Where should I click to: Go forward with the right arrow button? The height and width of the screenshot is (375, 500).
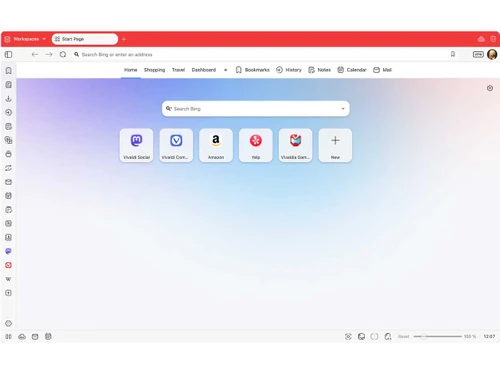(x=49, y=54)
